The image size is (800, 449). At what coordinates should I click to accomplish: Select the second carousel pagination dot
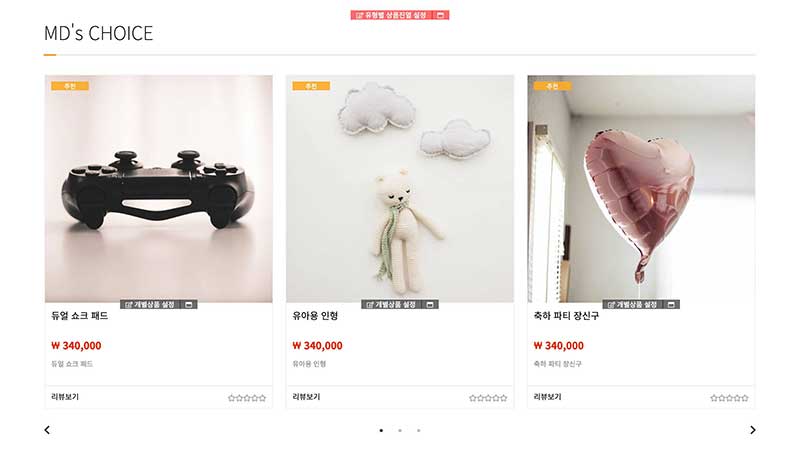(400, 431)
